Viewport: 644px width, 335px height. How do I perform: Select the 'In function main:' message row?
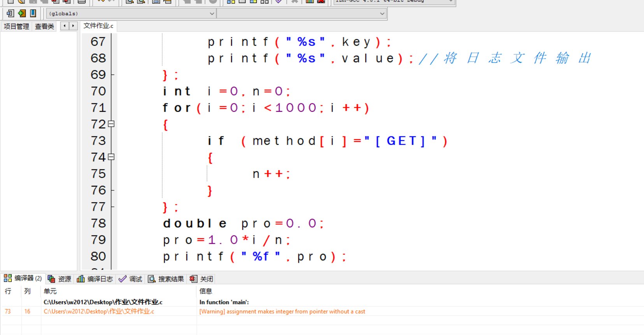tap(224, 302)
